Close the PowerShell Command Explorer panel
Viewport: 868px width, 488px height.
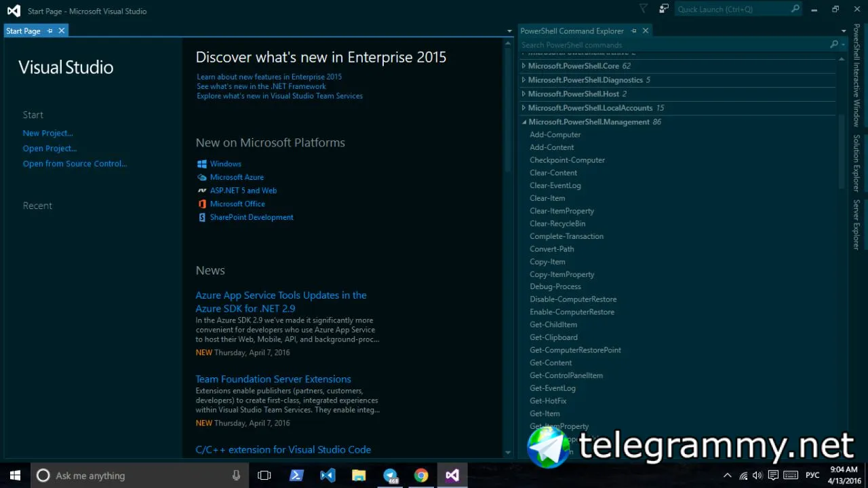coord(646,31)
